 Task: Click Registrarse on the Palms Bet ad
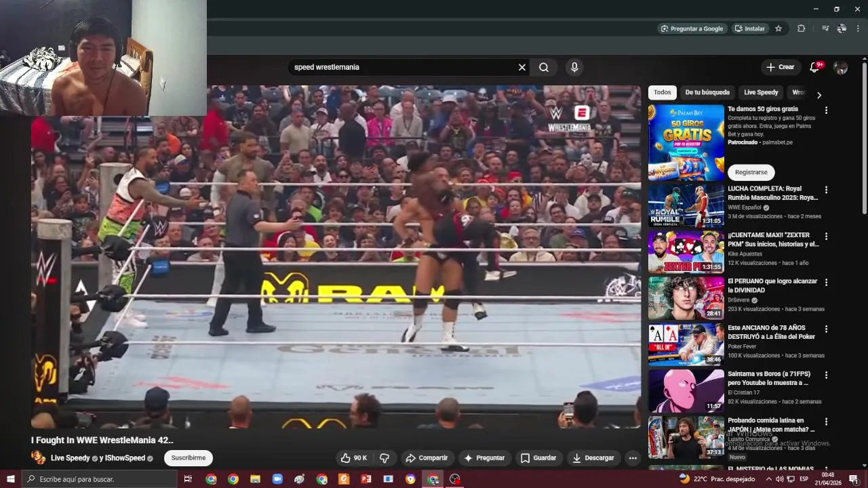click(751, 172)
